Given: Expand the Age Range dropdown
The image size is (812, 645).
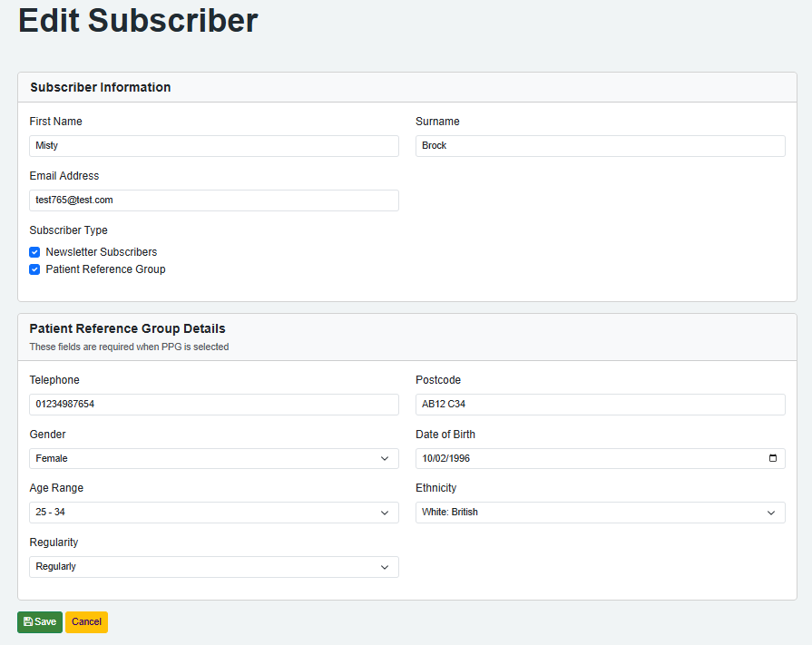Looking at the screenshot, I should (x=213, y=513).
